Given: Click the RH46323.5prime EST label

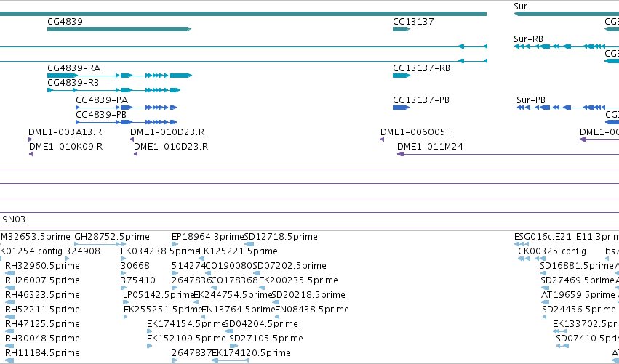Looking at the screenshot, I should pos(42,295).
